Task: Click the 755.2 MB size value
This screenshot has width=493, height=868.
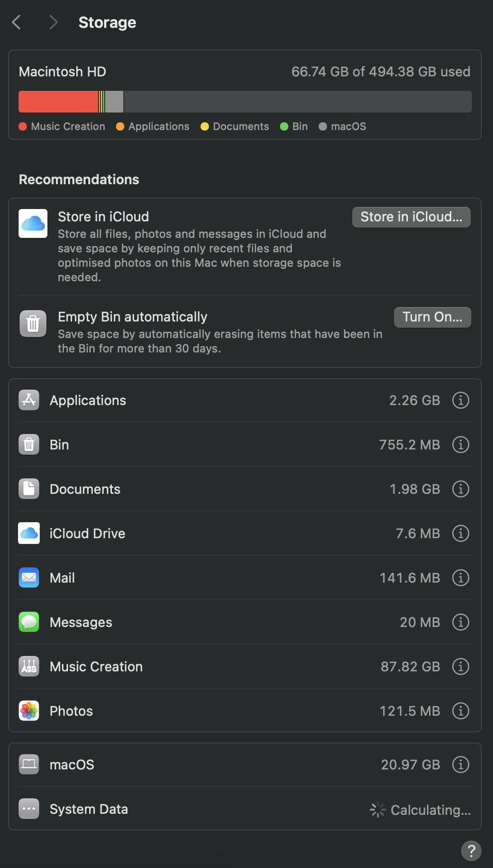Action: [x=409, y=445]
